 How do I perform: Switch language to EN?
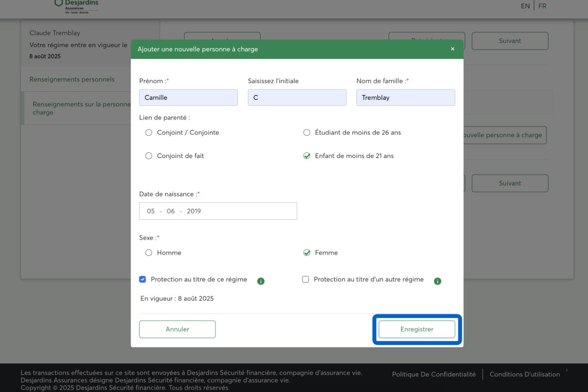pos(525,6)
